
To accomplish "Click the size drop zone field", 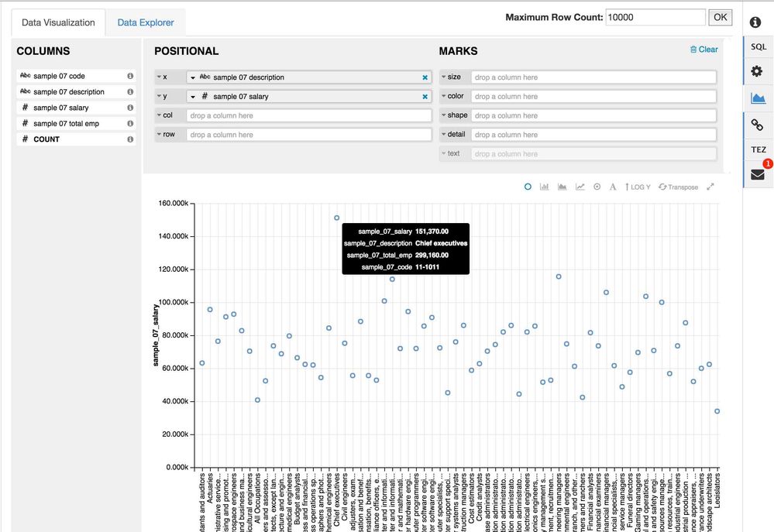I will (593, 77).
